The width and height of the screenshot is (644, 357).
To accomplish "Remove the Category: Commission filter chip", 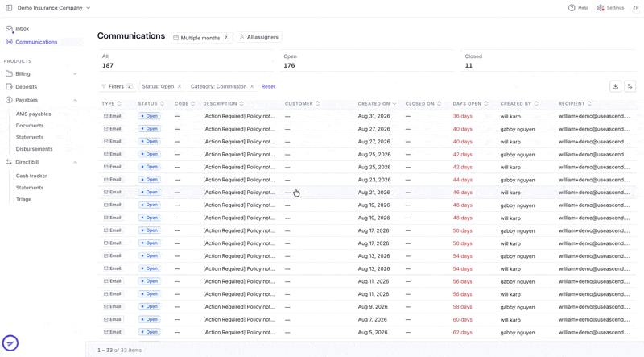I will (x=252, y=86).
